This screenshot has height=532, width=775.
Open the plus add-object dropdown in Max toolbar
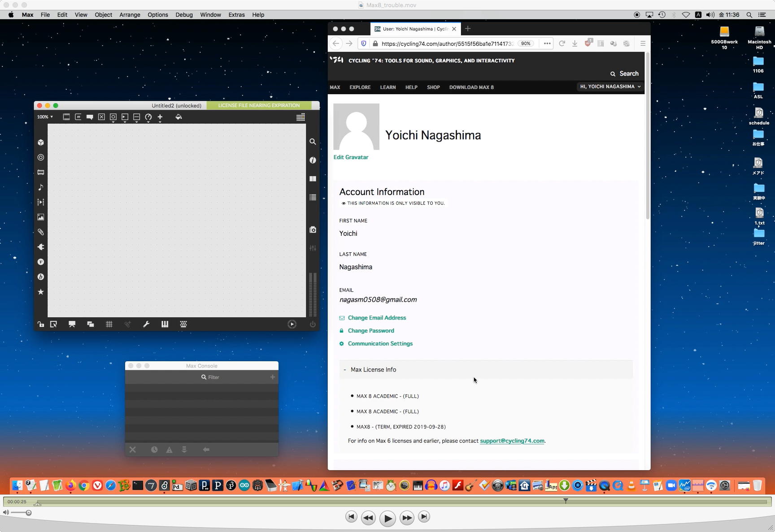tap(160, 117)
